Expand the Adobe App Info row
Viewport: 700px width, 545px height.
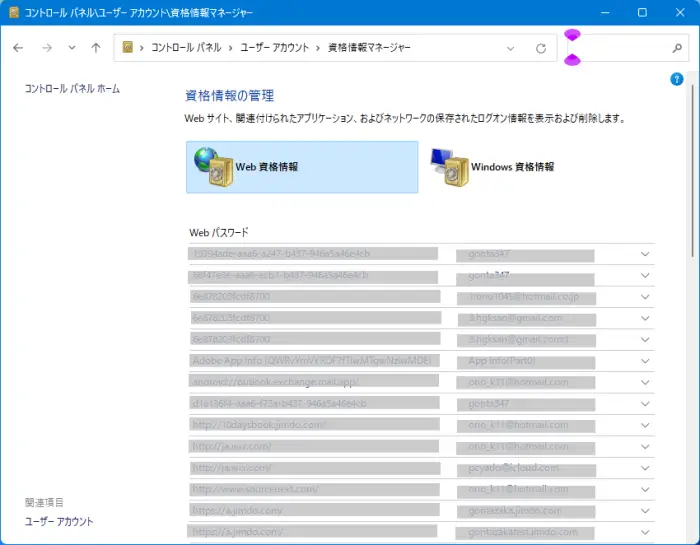click(x=645, y=361)
